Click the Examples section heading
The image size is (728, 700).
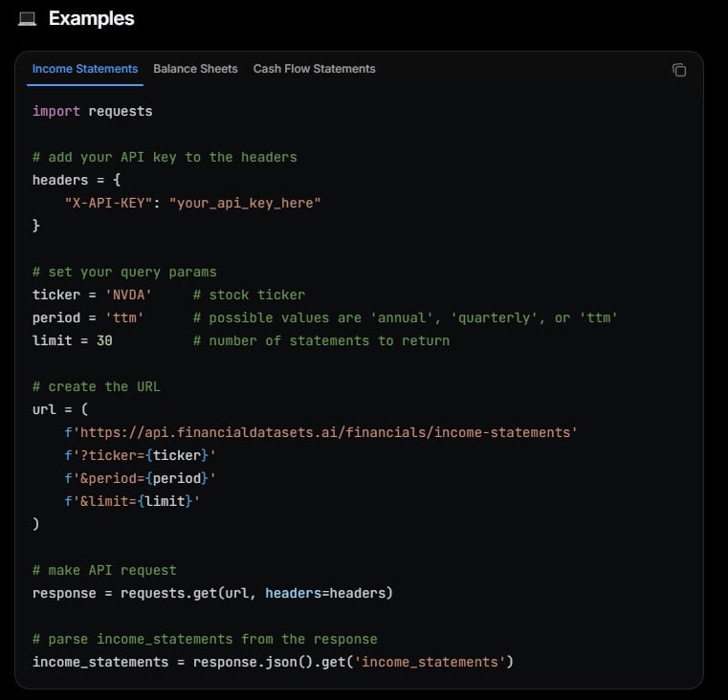pyautogui.click(x=92, y=18)
